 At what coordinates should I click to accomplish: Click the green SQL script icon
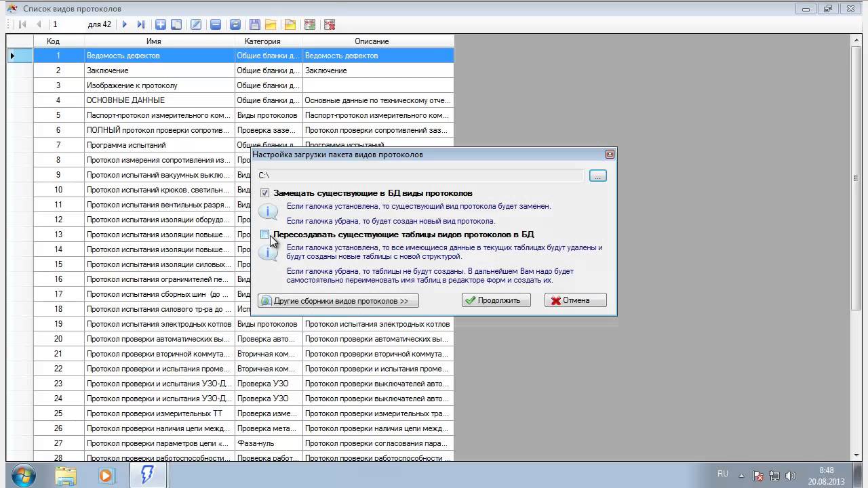pyautogui.click(x=310, y=24)
